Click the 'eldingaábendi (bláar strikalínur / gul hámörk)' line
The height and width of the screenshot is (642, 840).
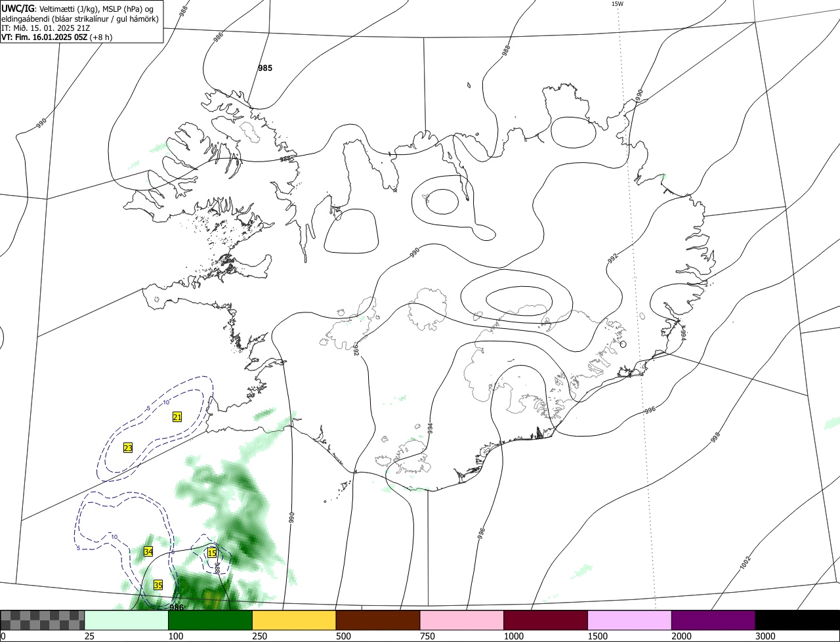pyautogui.click(x=80, y=18)
